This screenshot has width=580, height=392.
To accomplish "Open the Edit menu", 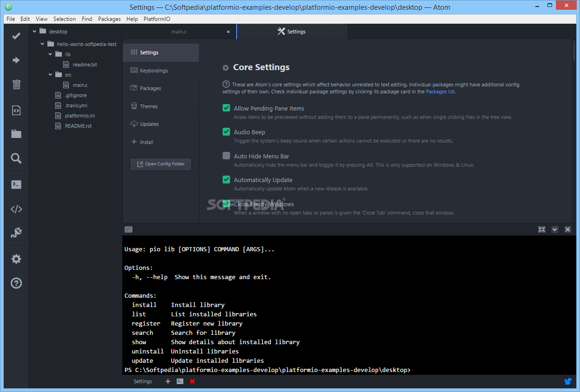I will [25, 19].
